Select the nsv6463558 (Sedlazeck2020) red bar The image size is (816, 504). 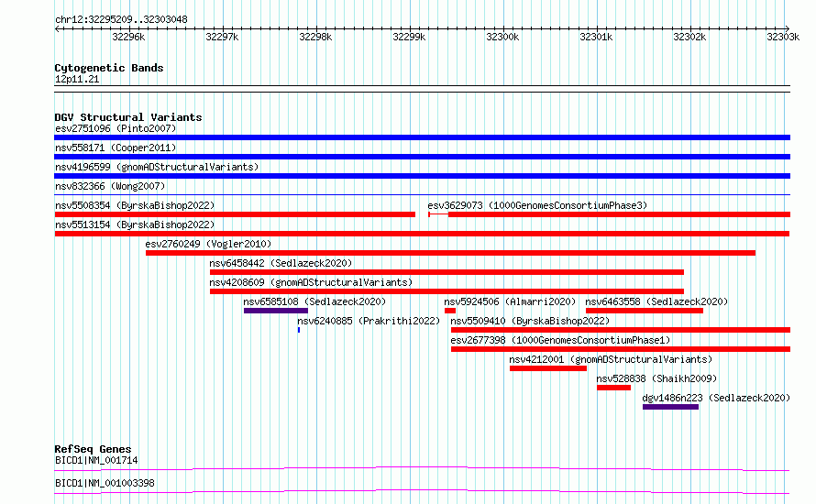[x=645, y=311]
